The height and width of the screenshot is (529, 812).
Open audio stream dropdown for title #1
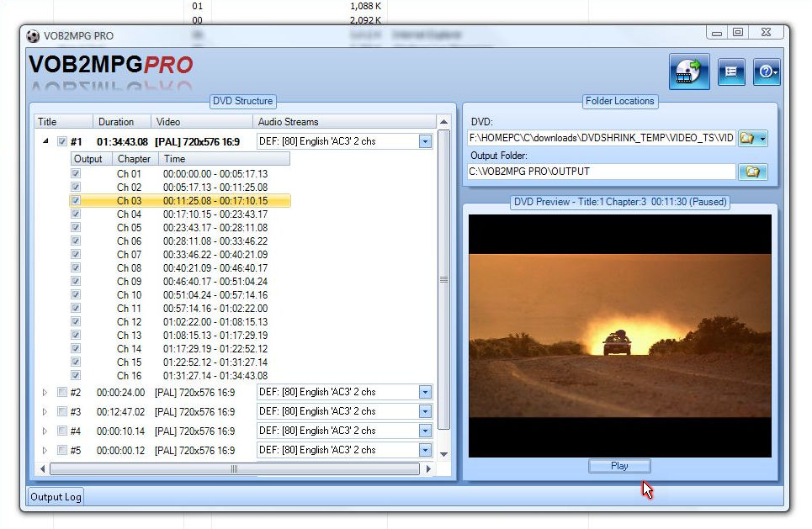425,141
